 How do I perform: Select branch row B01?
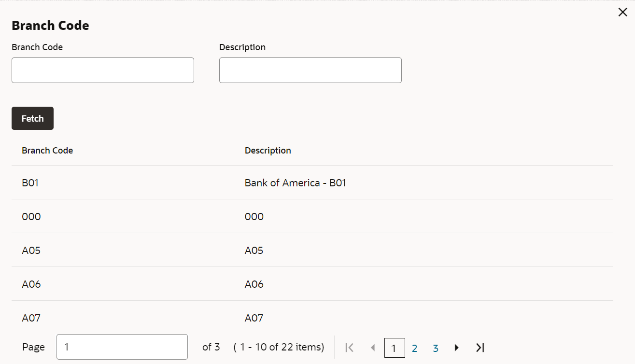pos(312,182)
